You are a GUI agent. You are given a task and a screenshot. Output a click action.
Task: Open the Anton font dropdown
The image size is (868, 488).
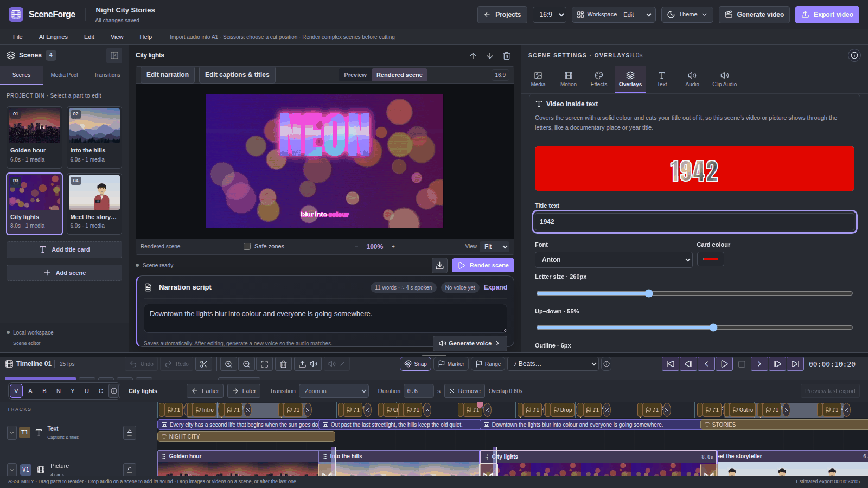pyautogui.click(x=614, y=260)
